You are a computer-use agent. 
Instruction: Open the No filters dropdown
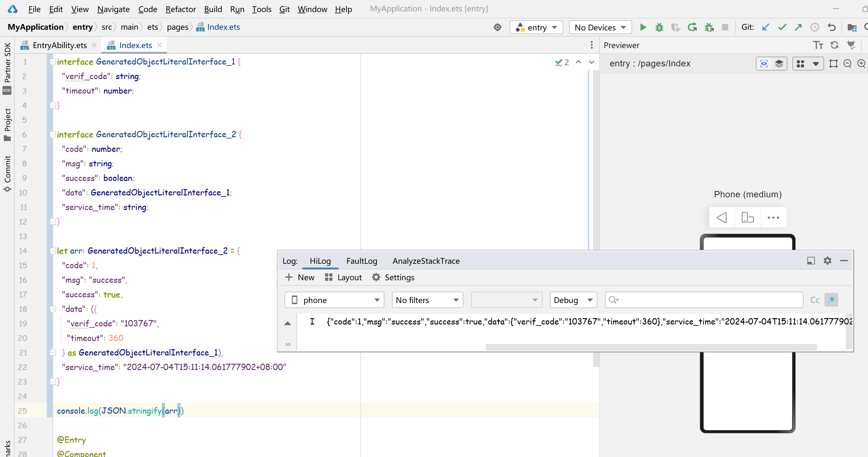(x=427, y=300)
